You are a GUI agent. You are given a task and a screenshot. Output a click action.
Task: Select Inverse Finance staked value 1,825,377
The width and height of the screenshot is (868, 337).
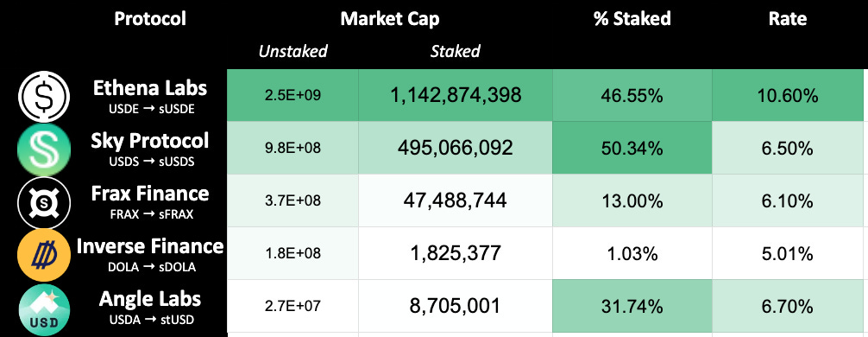[456, 253]
